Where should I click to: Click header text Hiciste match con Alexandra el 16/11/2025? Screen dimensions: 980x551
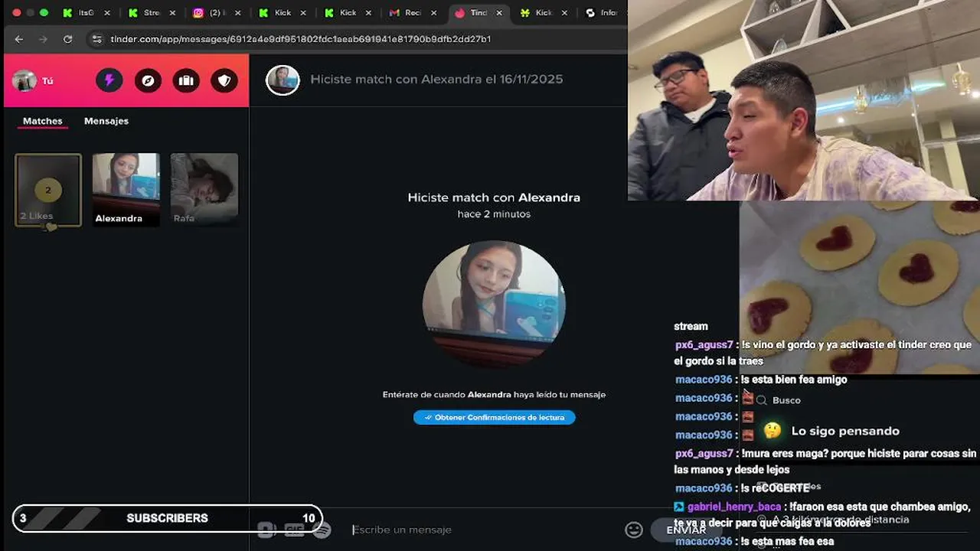[436, 80]
